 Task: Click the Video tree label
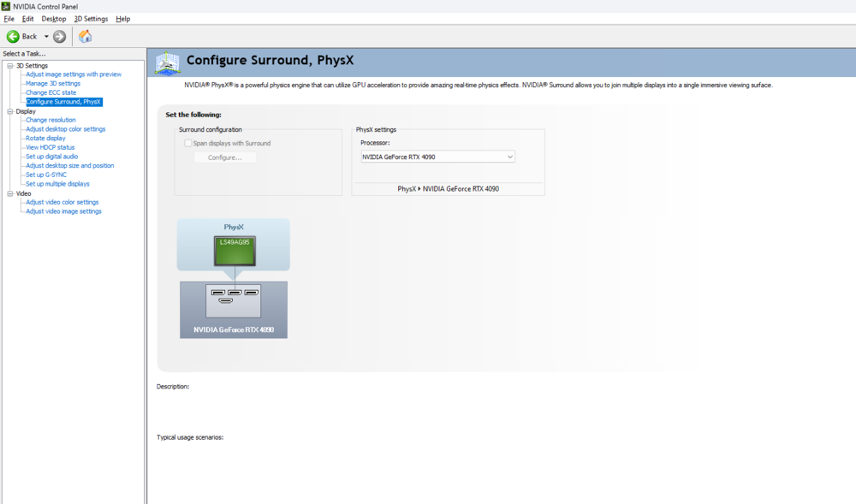[23, 193]
